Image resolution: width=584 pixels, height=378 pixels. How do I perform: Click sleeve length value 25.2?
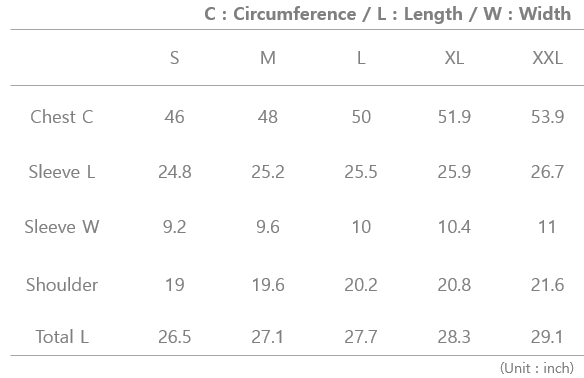[268, 172]
